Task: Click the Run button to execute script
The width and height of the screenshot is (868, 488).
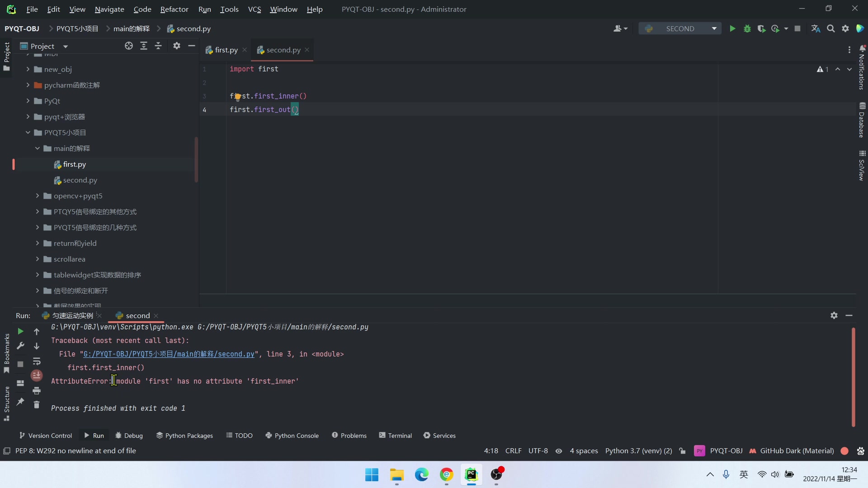Action: (733, 28)
